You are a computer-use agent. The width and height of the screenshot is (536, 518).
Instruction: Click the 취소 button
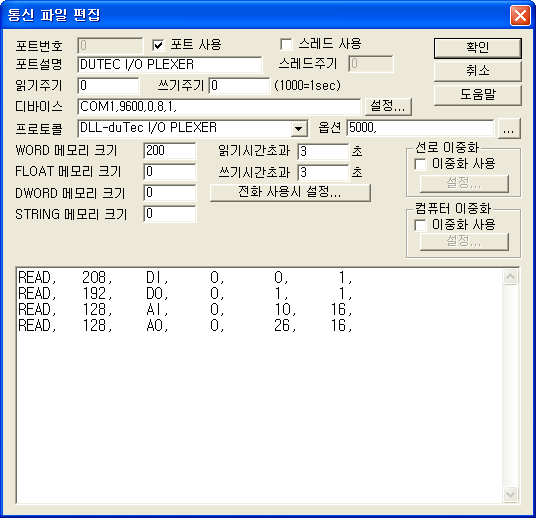(x=478, y=71)
